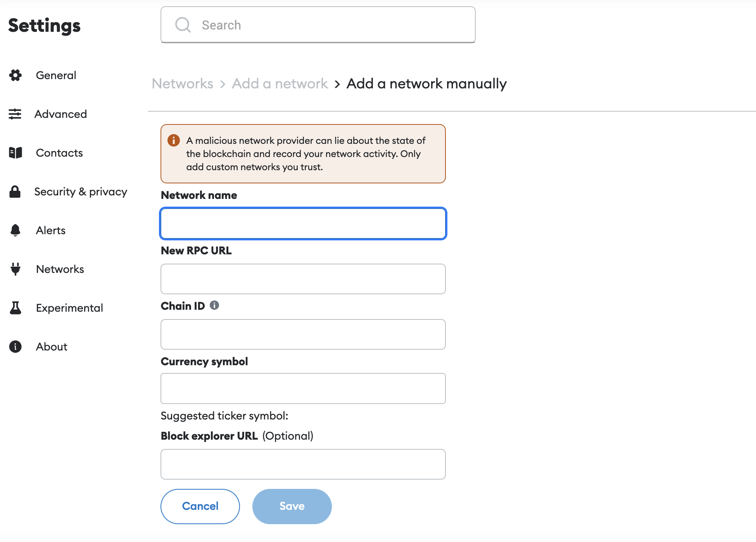Viewport: 756px width, 542px height.
Task: Go back to Networks breadcrumb
Action: [183, 83]
